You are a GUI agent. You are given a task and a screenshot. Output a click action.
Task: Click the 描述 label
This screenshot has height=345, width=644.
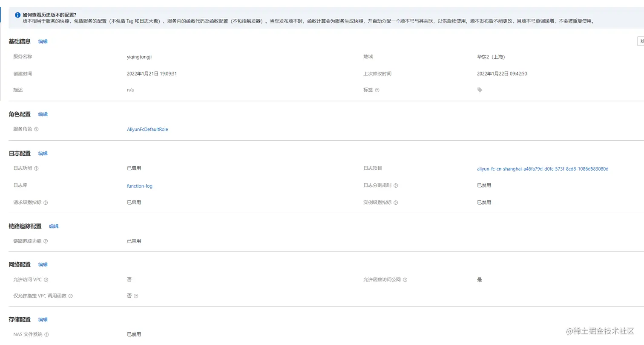(18, 90)
